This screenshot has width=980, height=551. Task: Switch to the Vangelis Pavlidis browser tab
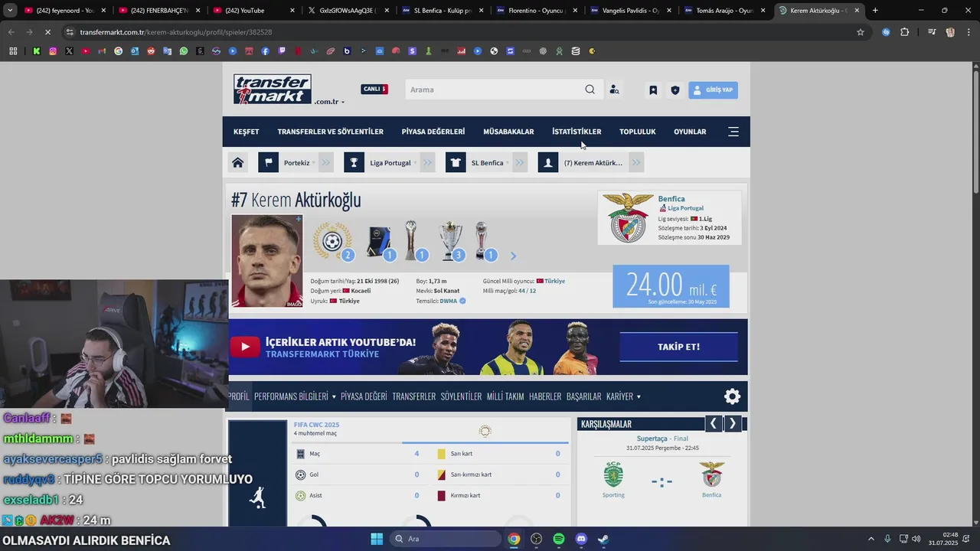tap(630, 11)
